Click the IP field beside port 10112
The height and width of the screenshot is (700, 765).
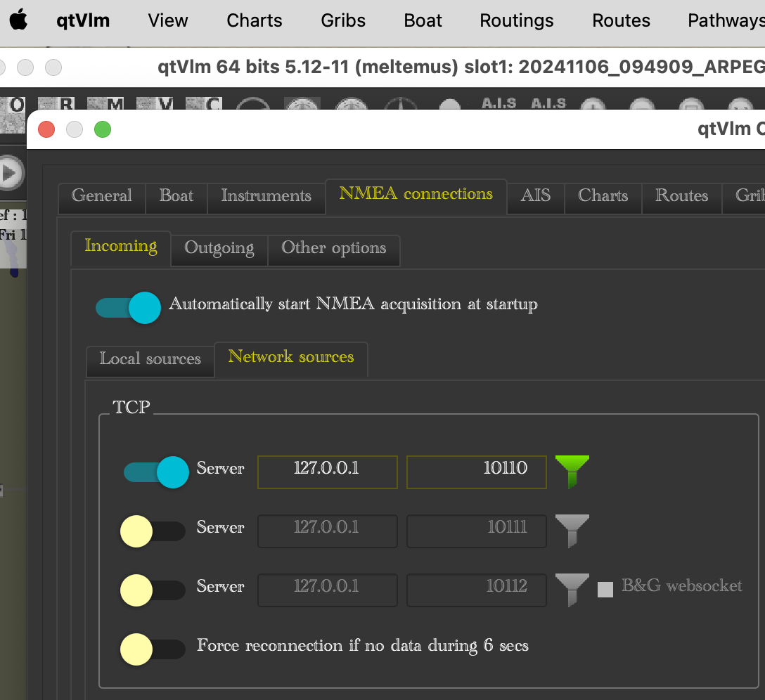(x=328, y=590)
